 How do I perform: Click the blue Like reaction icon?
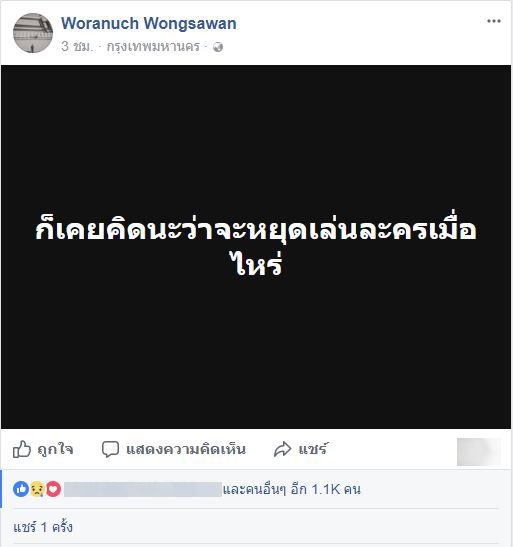[21, 489]
